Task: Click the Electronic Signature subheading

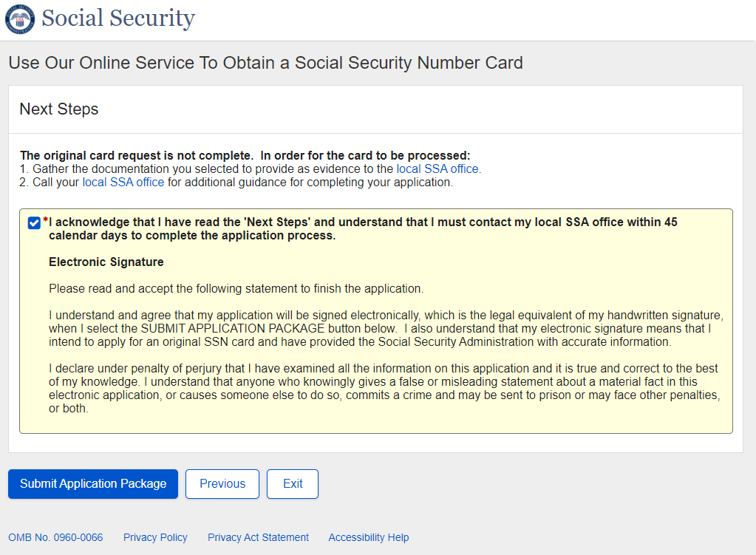Action: tap(106, 262)
